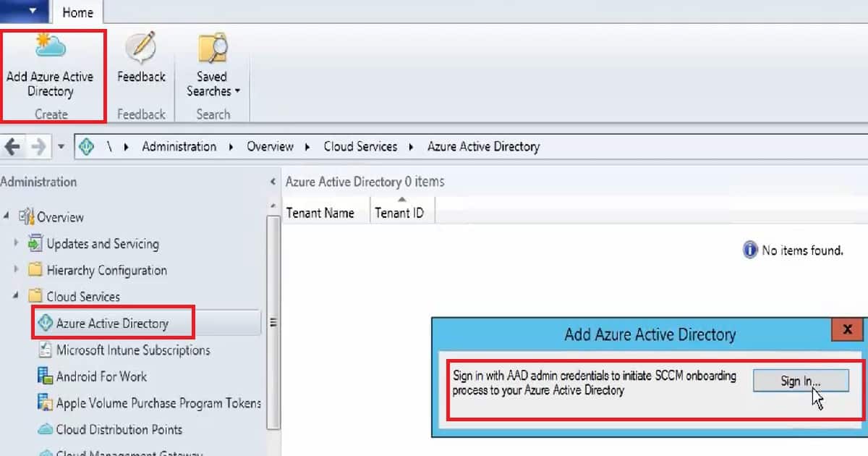Image resolution: width=868 pixels, height=456 pixels.
Task: Collapse the Administration navigation pane chevron
Action: tap(273, 182)
